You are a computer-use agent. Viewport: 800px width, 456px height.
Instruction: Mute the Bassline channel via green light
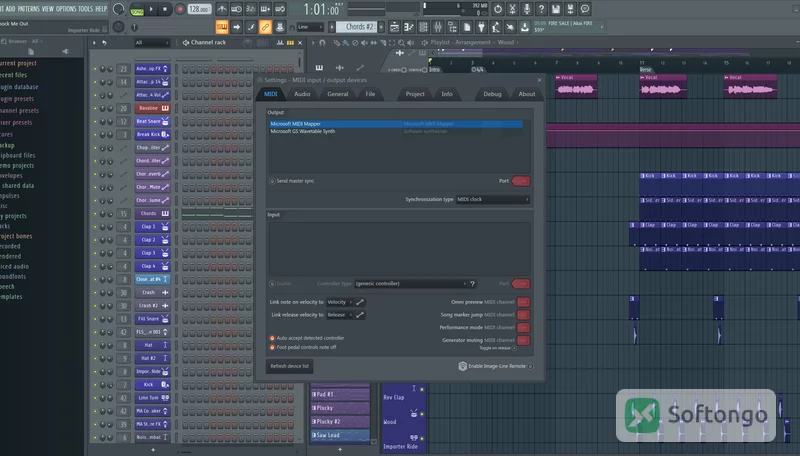point(95,108)
